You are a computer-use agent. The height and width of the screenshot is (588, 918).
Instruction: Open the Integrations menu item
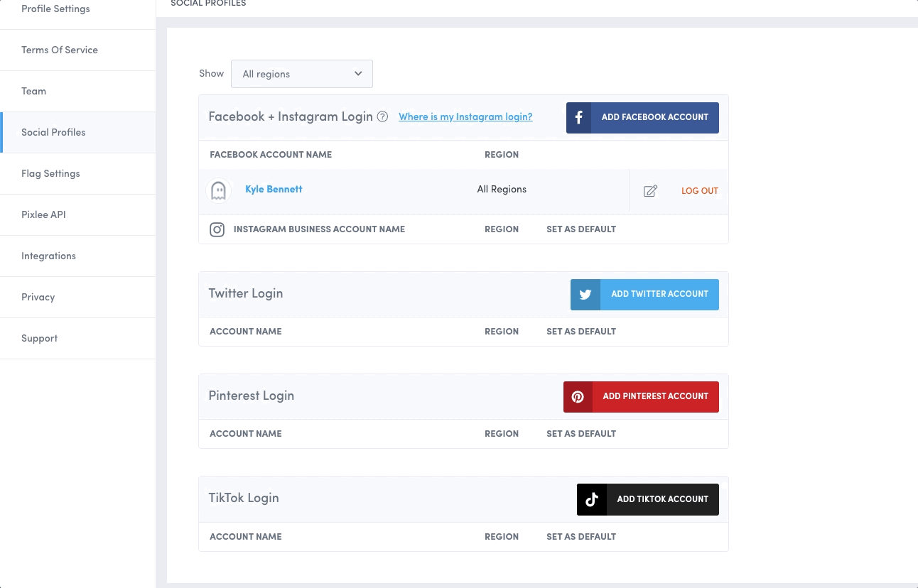[48, 256]
